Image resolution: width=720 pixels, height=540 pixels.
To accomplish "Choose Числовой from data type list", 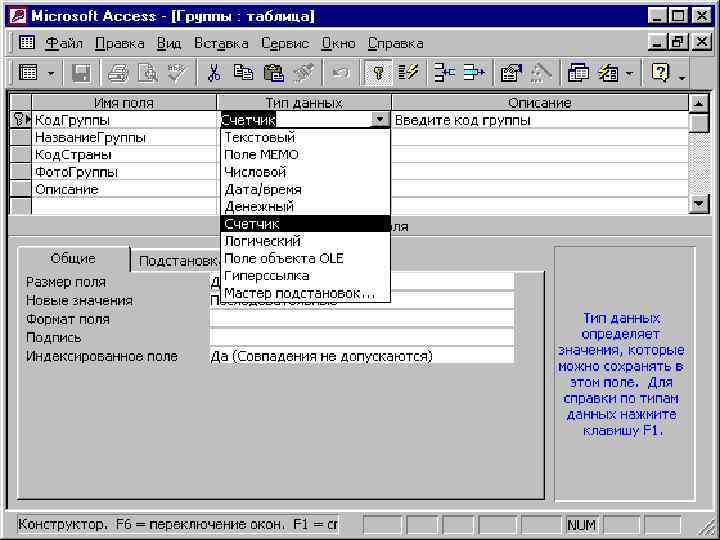I will click(x=305, y=172).
